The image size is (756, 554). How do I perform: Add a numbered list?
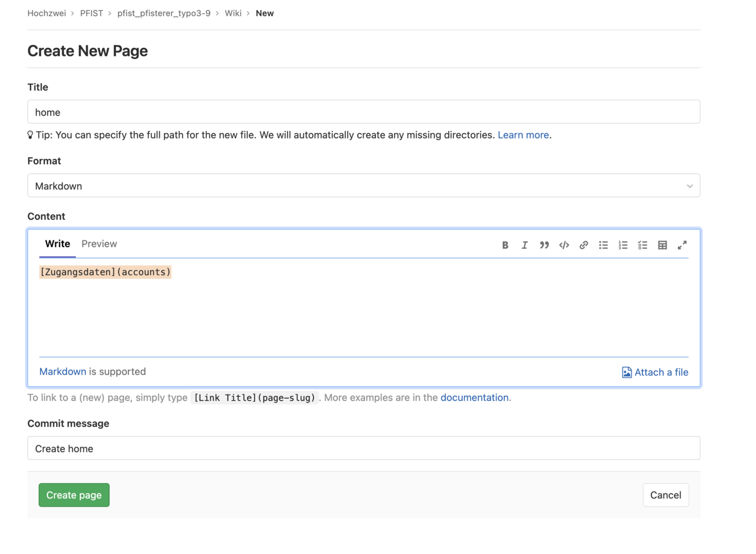point(623,245)
